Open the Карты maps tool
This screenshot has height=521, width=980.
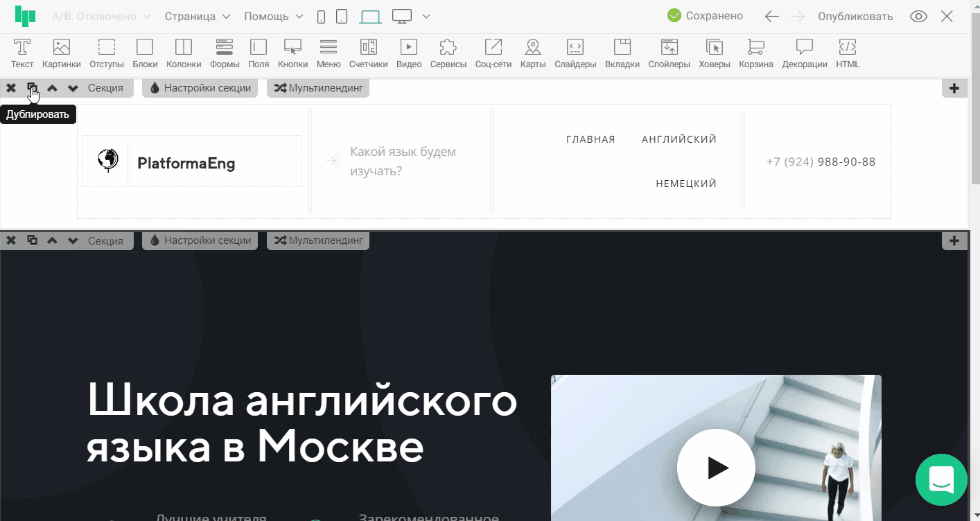point(532,53)
